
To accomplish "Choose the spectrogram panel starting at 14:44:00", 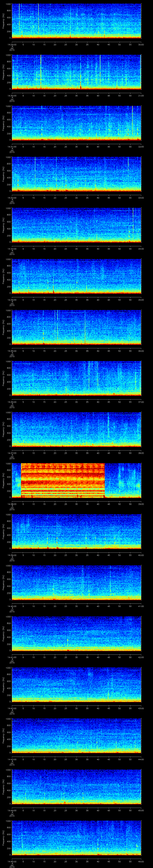I will pos(77,786).
